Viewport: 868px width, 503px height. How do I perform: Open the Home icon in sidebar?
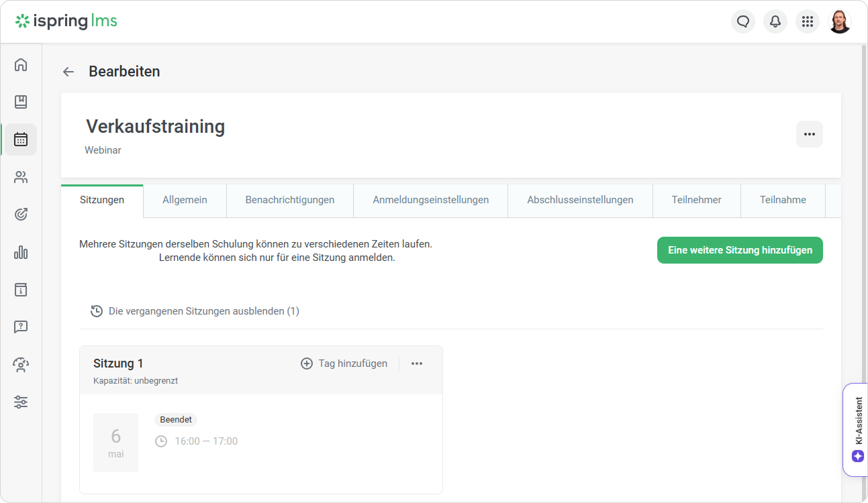point(21,64)
